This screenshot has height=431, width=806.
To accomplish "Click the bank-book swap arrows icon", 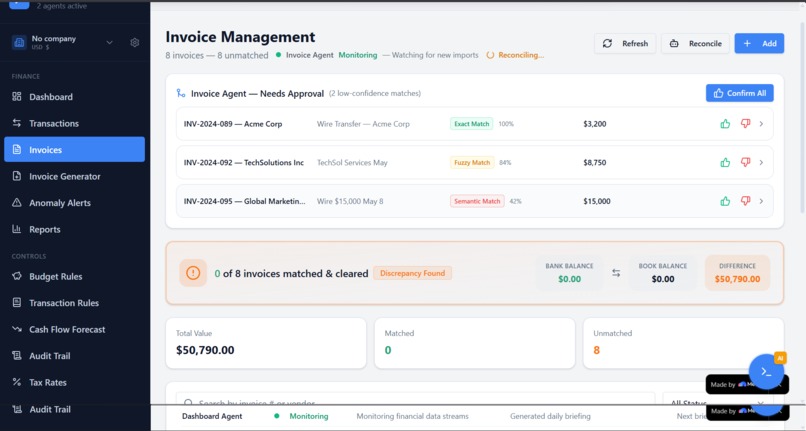I will 616,273.
